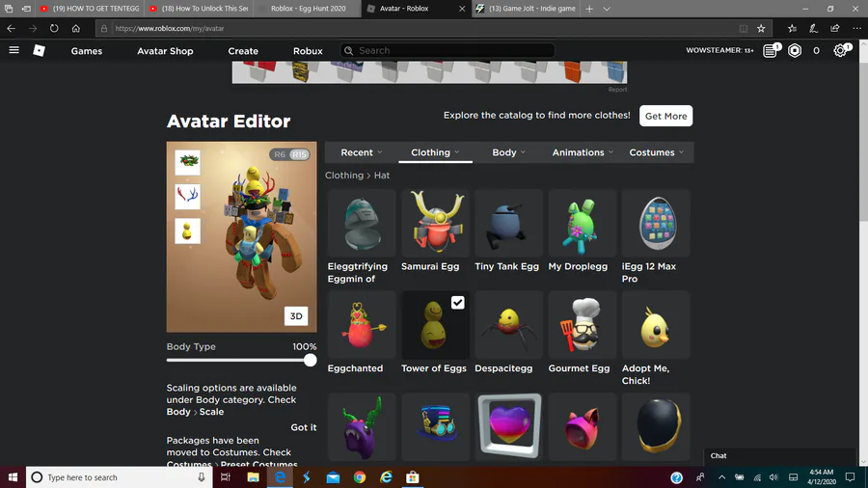Switch to the Game Jolt browser tab

[x=526, y=9]
